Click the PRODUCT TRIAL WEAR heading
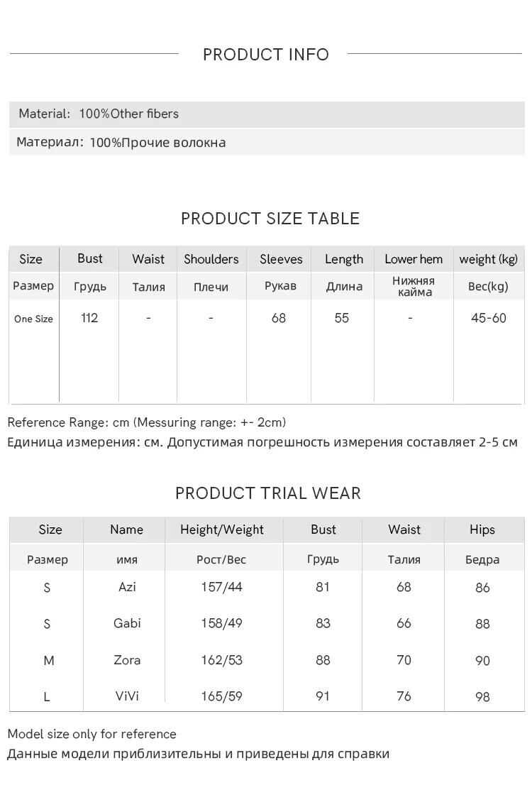This screenshot has height=785, width=532. click(x=267, y=493)
